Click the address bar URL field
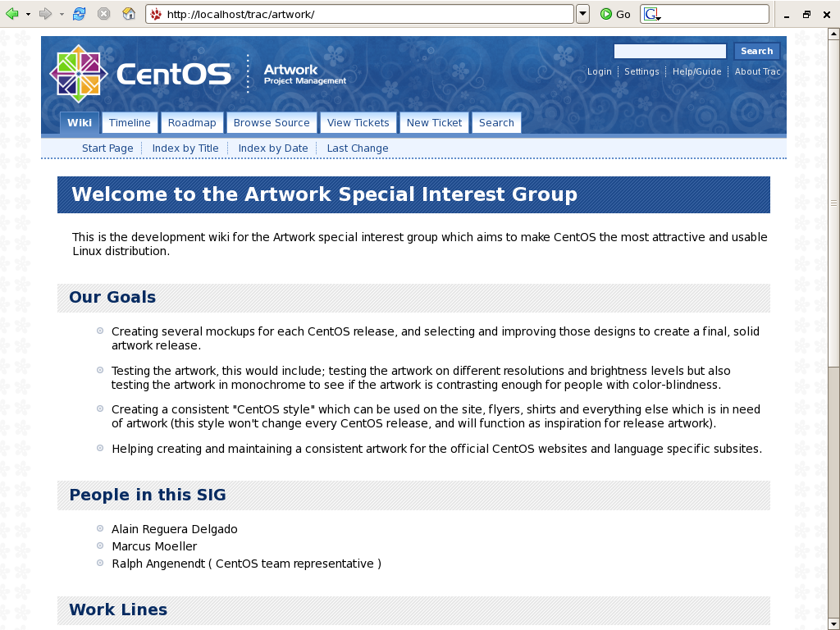The height and width of the screenshot is (630, 840). pos(359,15)
